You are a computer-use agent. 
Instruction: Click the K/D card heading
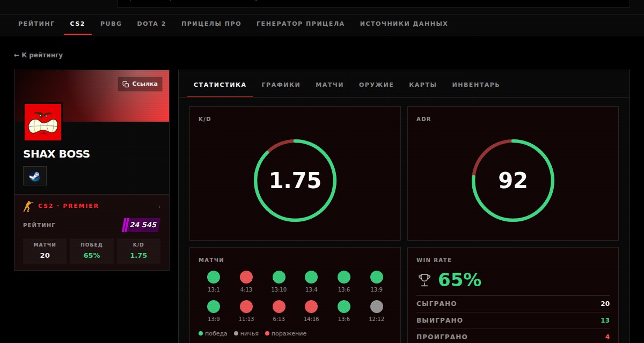click(x=205, y=119)
